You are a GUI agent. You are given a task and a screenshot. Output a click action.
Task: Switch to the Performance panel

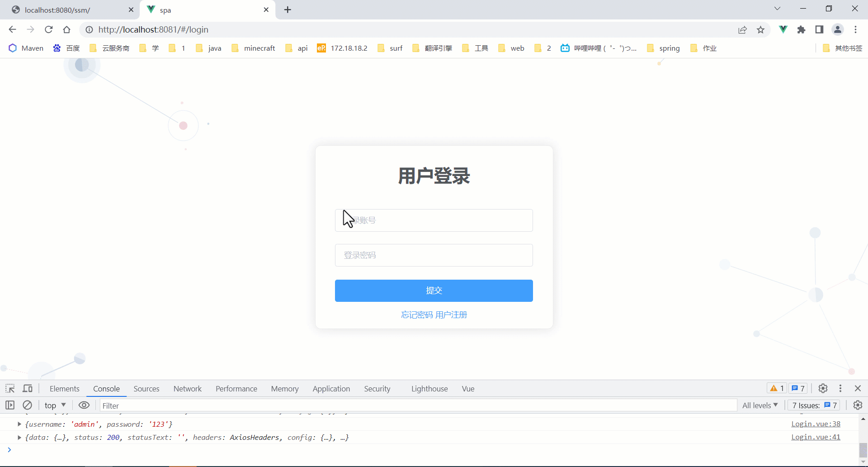tap(236, 389)
